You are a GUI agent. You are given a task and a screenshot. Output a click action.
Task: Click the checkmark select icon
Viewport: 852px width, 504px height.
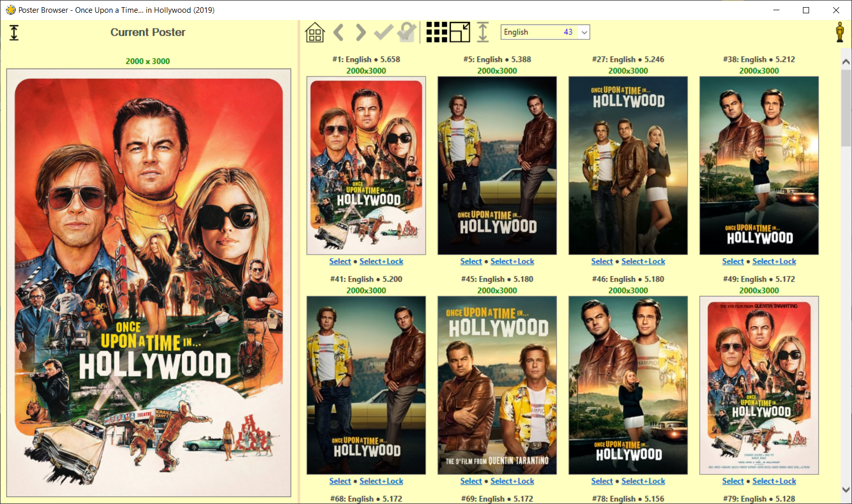pyautogui.click(x=383, y=32)
